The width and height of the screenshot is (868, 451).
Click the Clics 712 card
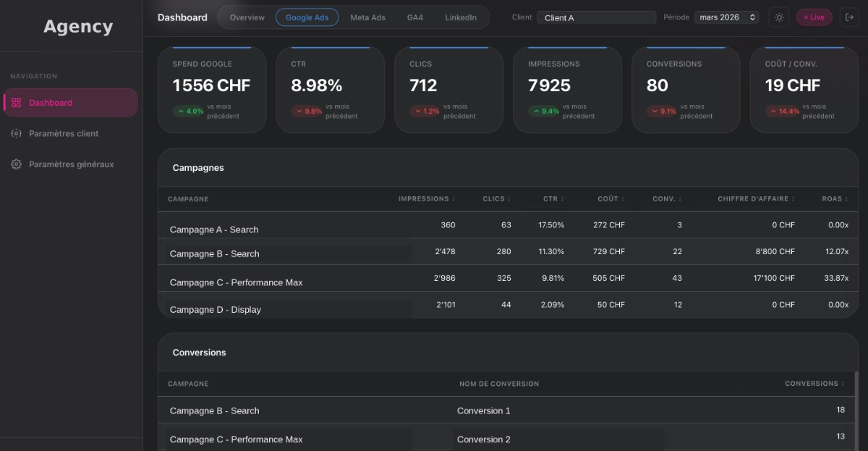[x=448, y=90]
